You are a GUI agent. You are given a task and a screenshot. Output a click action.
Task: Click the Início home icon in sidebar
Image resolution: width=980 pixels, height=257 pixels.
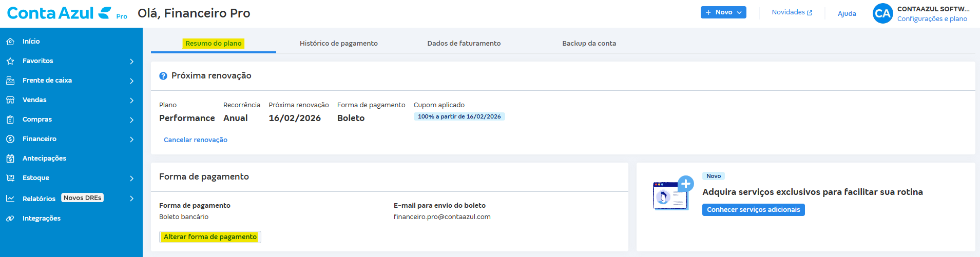click(x=10, y=42)
